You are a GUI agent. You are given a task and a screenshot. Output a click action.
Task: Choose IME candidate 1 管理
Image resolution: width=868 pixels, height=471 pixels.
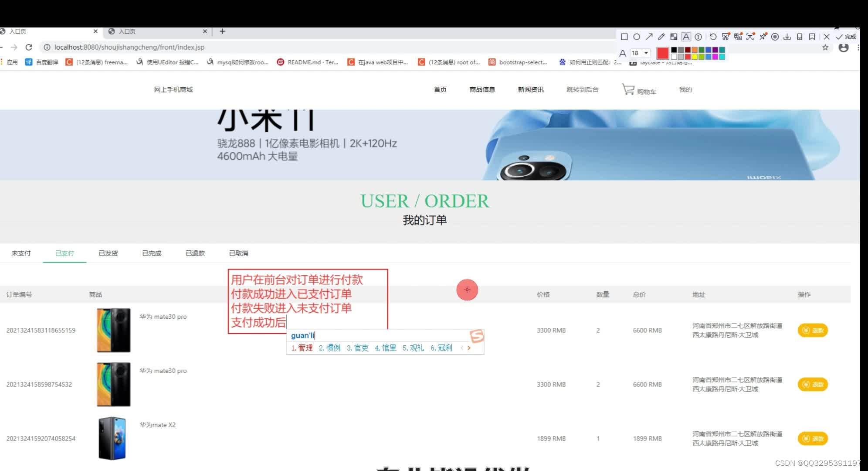pyautogui.click(x=302, y=348)
